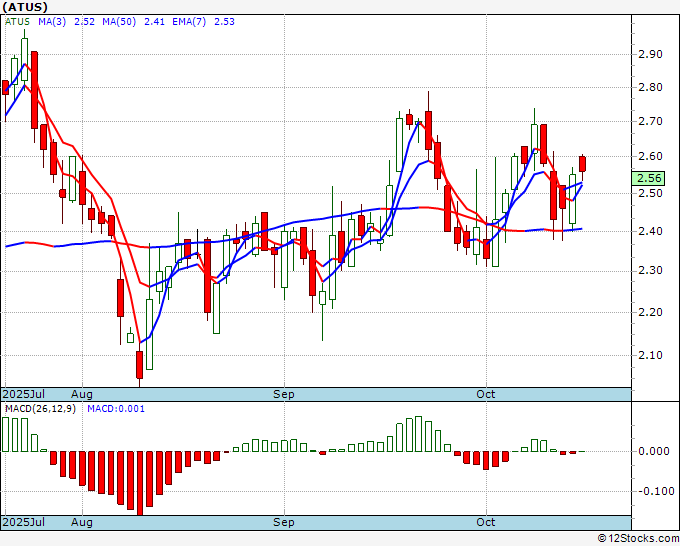Click the EMA(7) legend label
Image resolution: width=680 pixels, height=546 pixels.
coord(189,22)
